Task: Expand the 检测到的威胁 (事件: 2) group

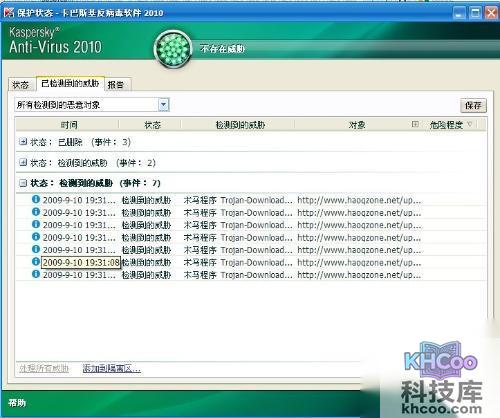Action: 23,162
